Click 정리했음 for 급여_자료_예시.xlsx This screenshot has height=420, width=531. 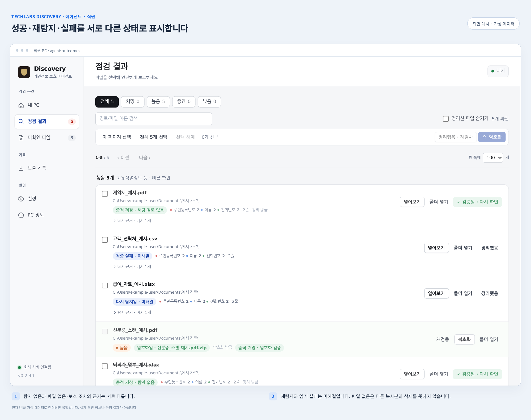[489, 293]
